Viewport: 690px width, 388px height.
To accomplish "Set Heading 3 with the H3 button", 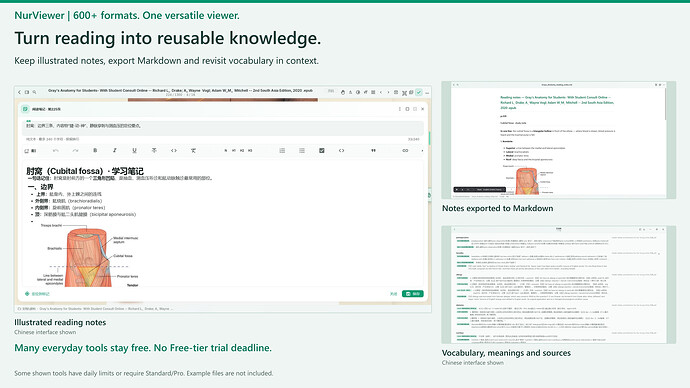I will tap(250, 150).
